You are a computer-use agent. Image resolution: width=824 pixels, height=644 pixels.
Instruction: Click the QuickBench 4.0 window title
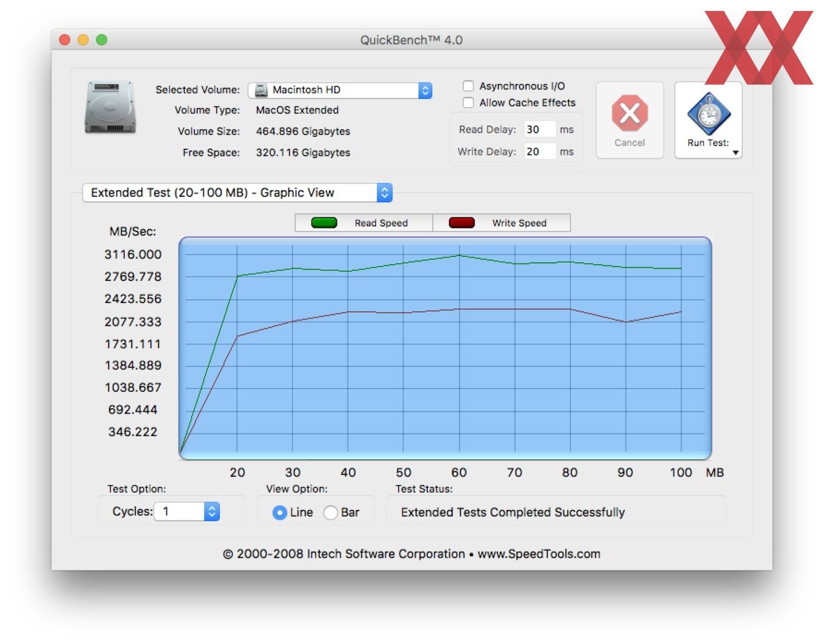(411, 40)
